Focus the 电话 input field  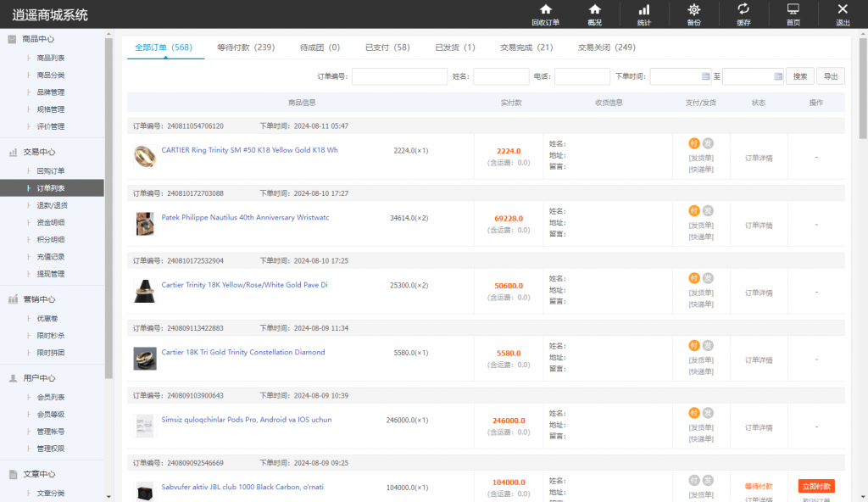[582, 76]
